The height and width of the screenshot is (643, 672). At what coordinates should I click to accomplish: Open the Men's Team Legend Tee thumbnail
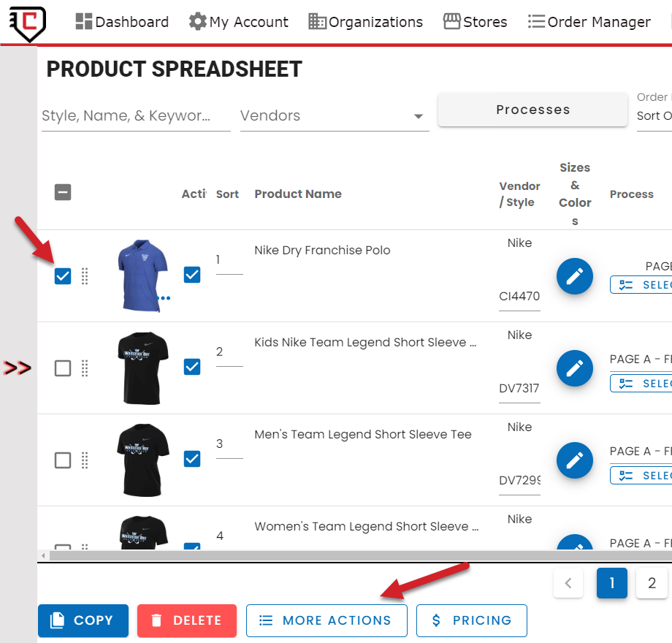(142, 460)
